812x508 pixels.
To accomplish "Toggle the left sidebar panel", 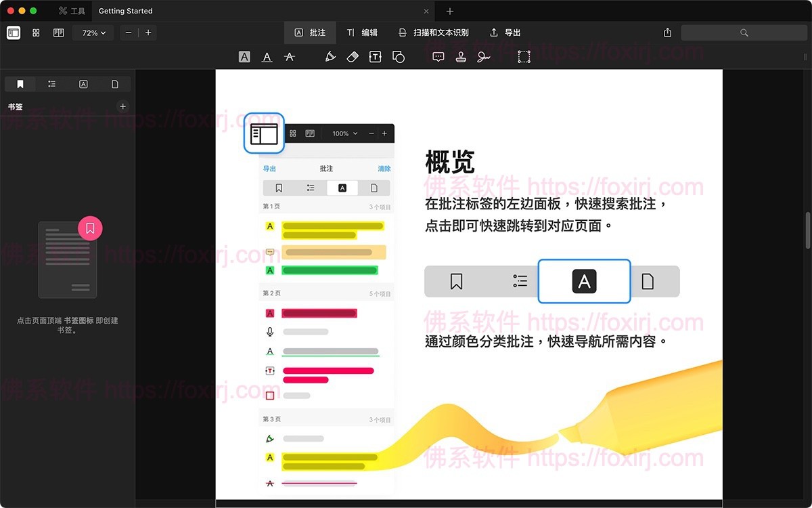I will (13, 33).
